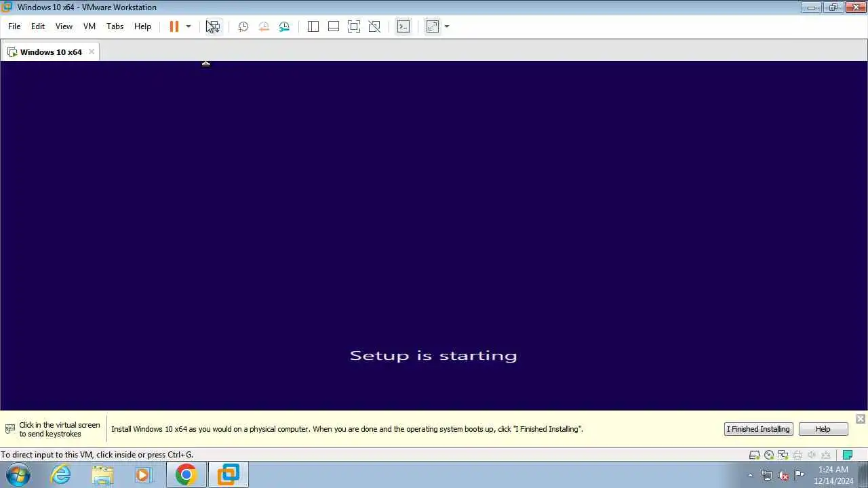The image size is (868, 488).
Task: Pause the virtual machine with the orange button
Action: click(x=174, y=26)
